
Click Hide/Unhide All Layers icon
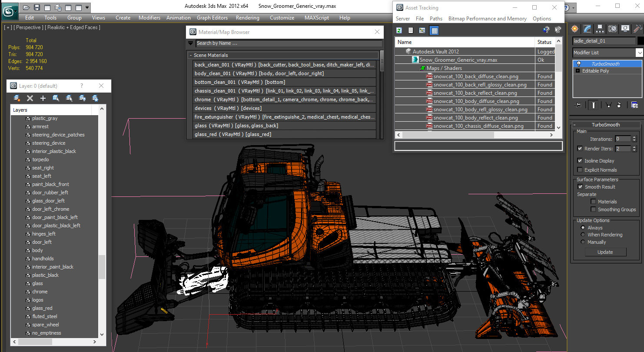82,98
